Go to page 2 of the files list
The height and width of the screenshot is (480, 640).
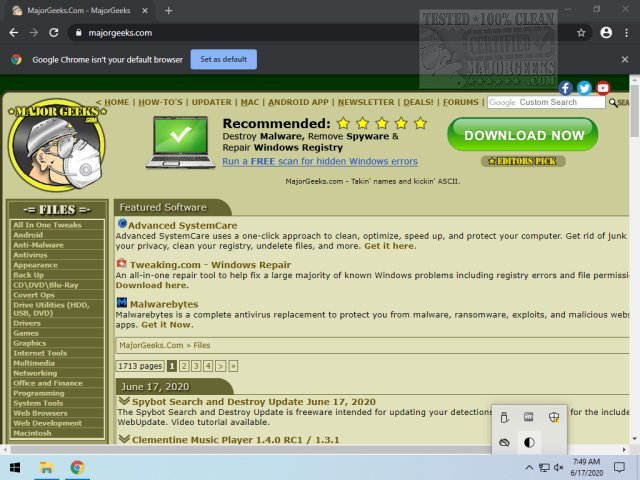pyautogui.click(x=184, y=366)
